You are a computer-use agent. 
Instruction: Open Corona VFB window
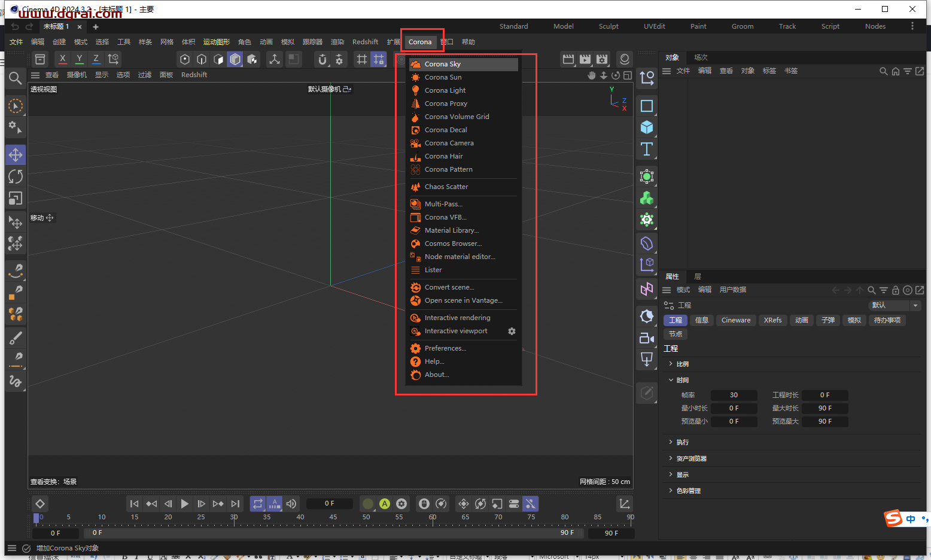[x=463, y=217]
